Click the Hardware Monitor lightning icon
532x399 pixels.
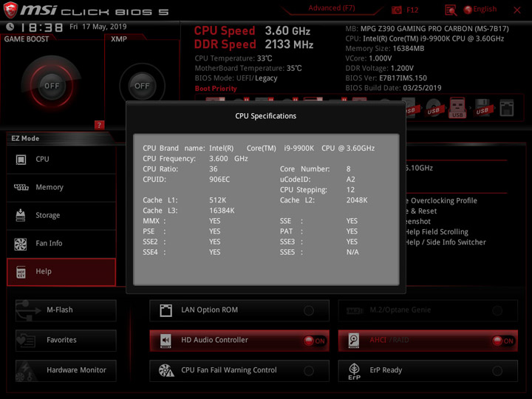(x=25, y=371)
